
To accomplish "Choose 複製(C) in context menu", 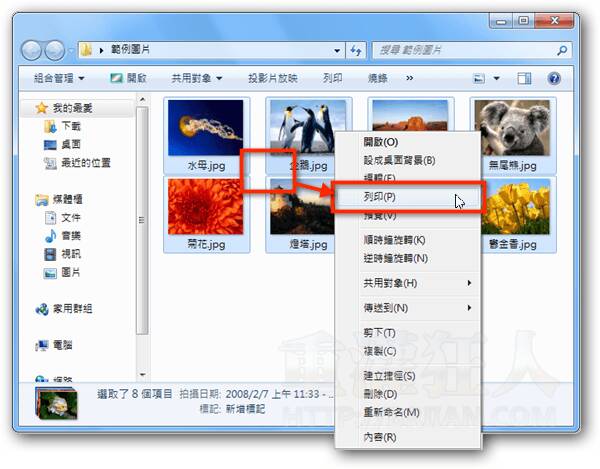I will (408, 351).
